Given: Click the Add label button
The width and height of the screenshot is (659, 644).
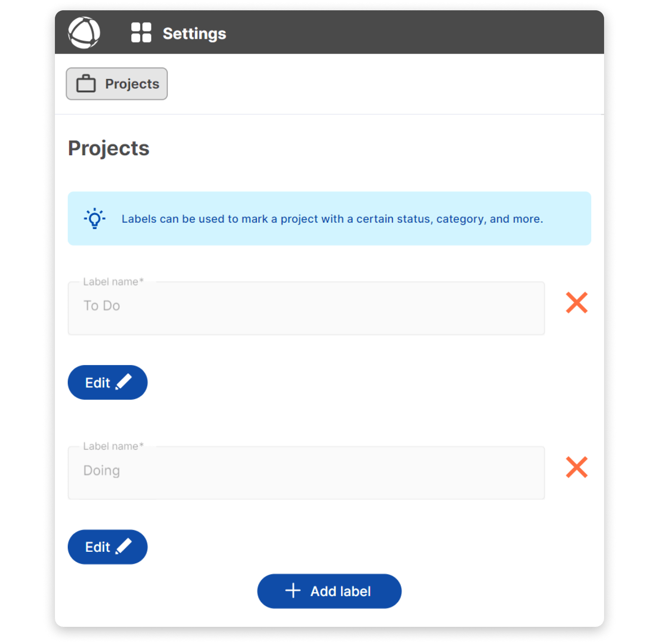Looking at the screenshot, I should click(x=329, y=591).
